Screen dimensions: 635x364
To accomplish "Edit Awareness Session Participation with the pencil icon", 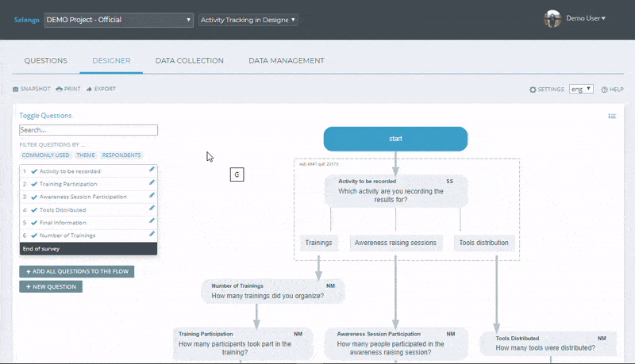I will tap(152, 195).
